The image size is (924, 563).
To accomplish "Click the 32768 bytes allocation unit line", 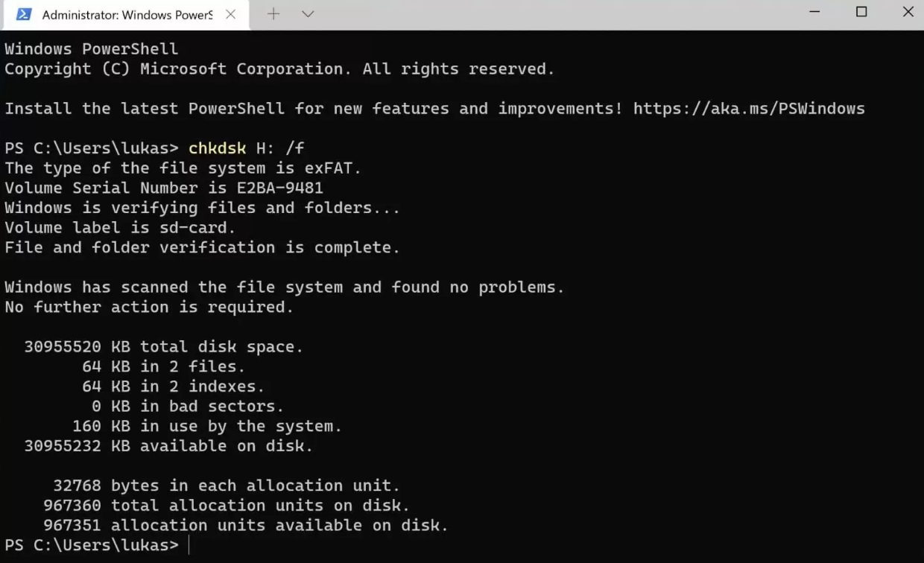I will pyautogui.click(x=227, y=486).
